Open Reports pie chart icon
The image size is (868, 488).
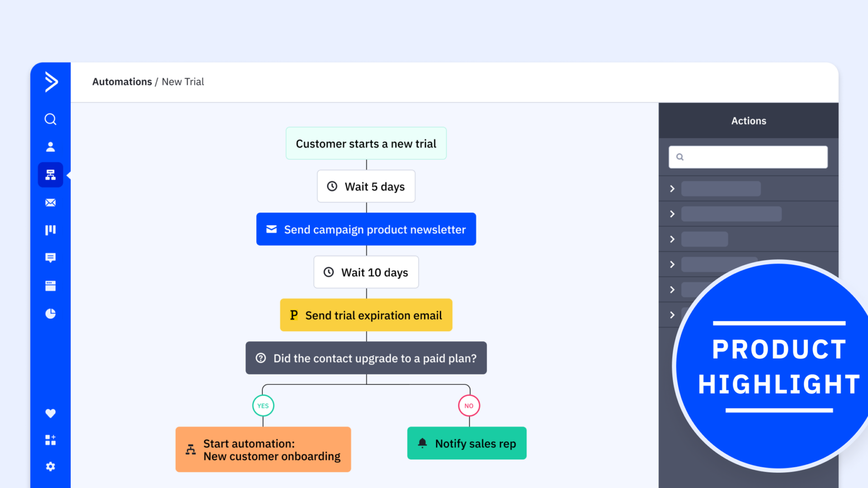[x=50, y=314]
